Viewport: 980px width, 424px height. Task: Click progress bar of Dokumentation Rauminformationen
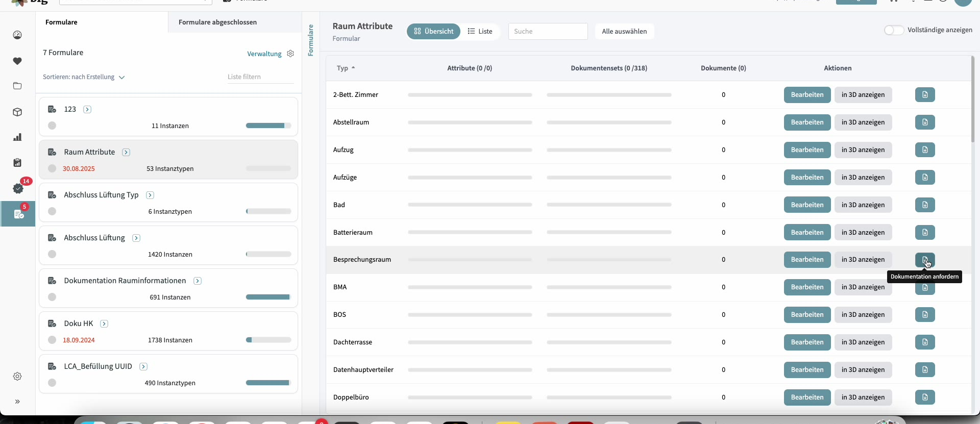point(268,297)
